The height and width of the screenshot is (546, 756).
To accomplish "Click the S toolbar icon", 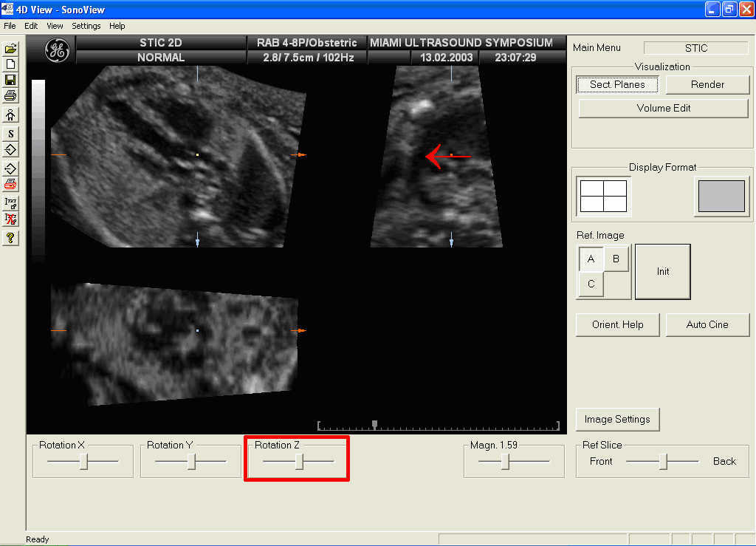I will pyautogui.click(x=10, y=134).
